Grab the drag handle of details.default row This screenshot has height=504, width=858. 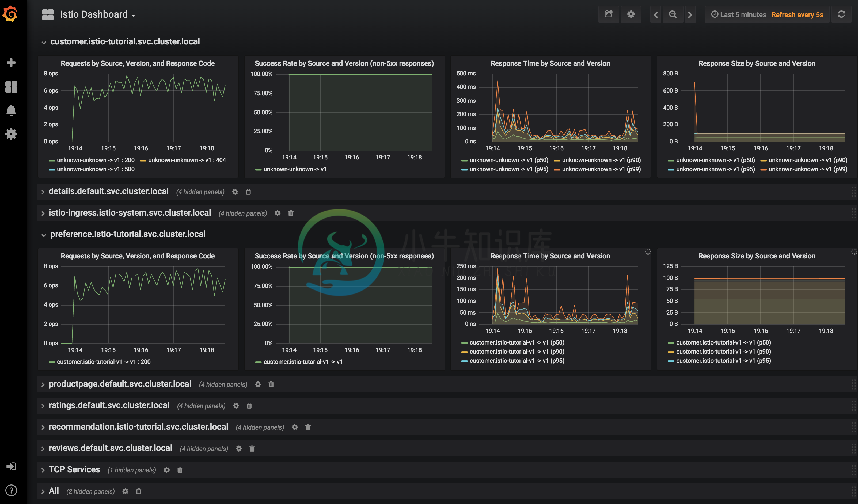[853, 192]
